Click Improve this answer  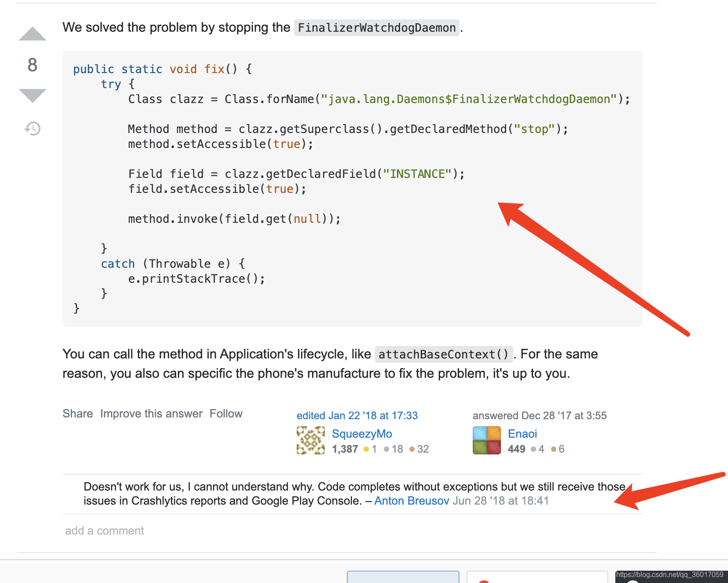click(x=151, y=413)
